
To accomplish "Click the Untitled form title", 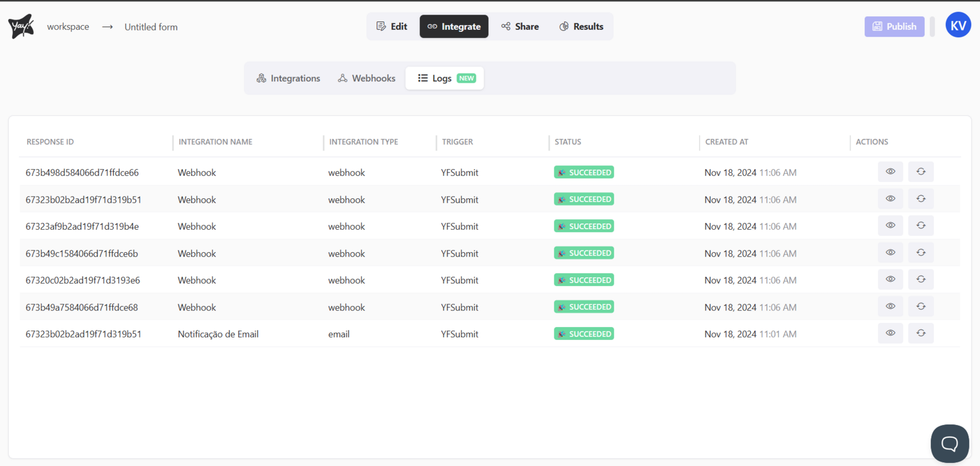I will click(x=151, y=27).
